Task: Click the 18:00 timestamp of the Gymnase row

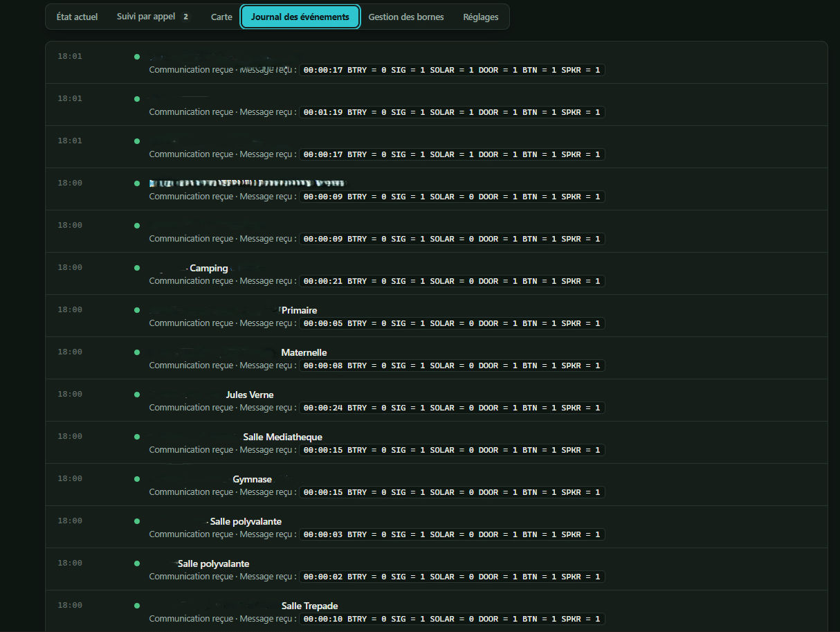Action: coord(70,478)
